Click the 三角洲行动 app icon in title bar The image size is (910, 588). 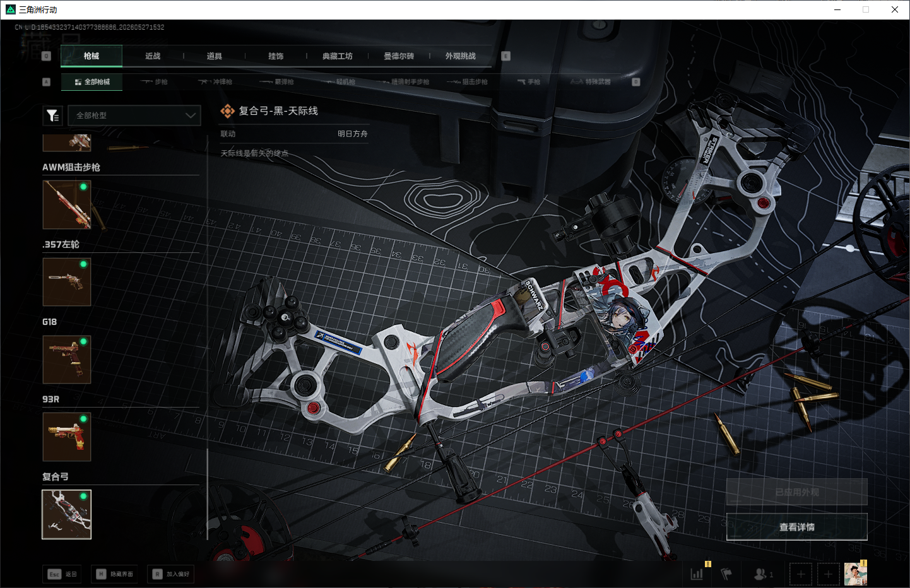(x=10, y=9)
